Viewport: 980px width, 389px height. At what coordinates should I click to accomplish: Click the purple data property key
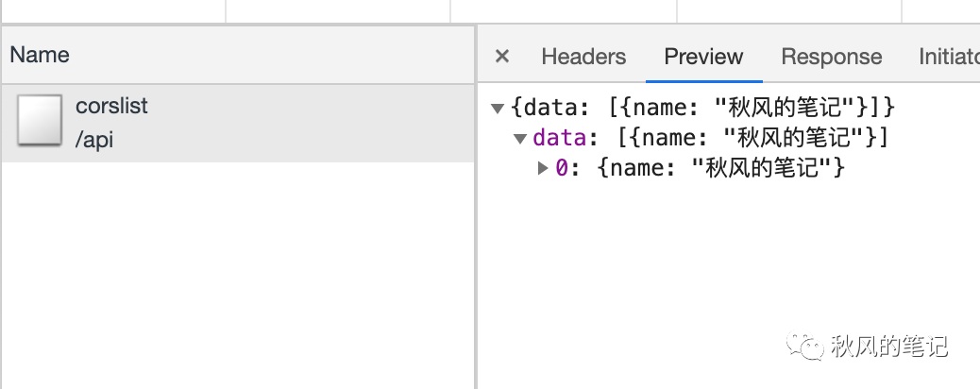click(559, 138)
